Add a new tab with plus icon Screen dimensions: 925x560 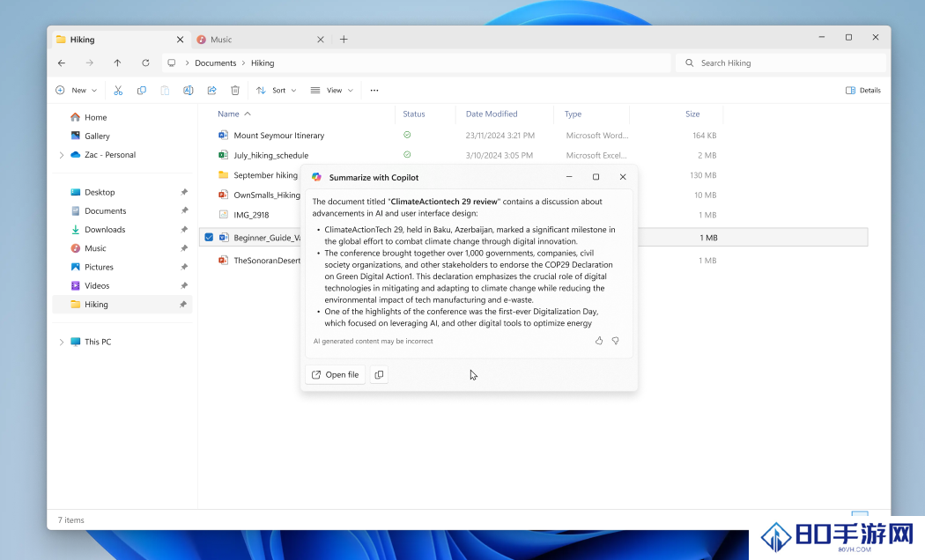tap(344, 40)
